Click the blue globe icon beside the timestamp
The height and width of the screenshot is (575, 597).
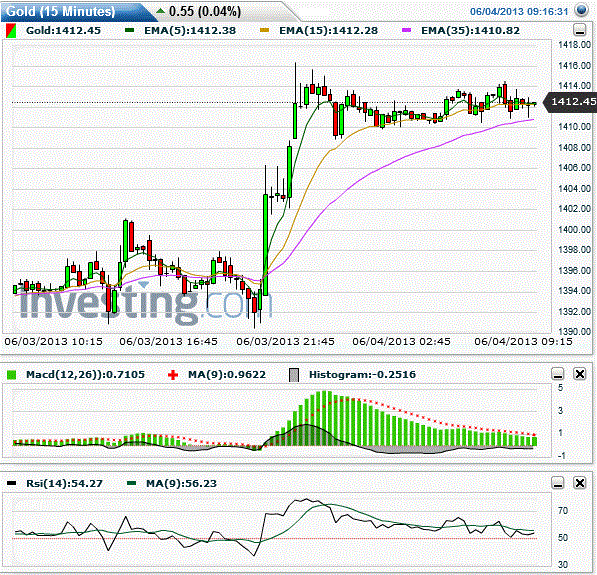tap(581, 10)
